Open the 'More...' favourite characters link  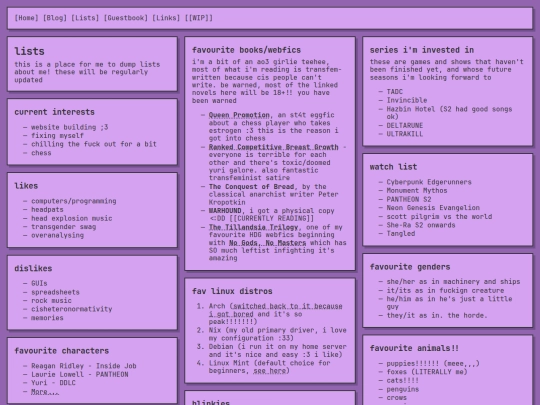pyautogui.click(x=45, y=392)
